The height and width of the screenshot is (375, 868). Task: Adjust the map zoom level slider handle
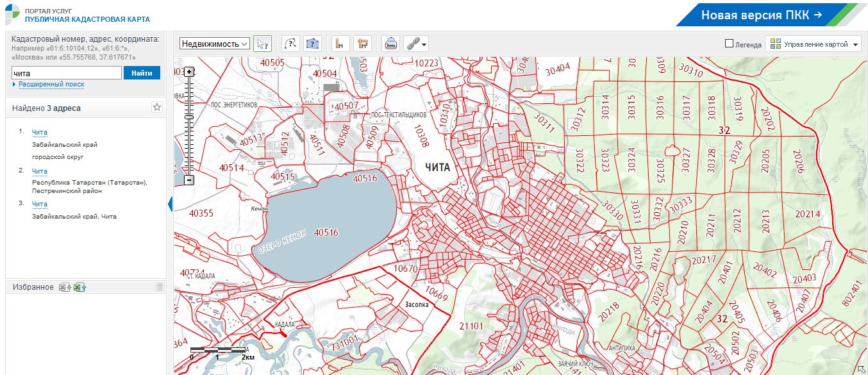pos(189,117)
